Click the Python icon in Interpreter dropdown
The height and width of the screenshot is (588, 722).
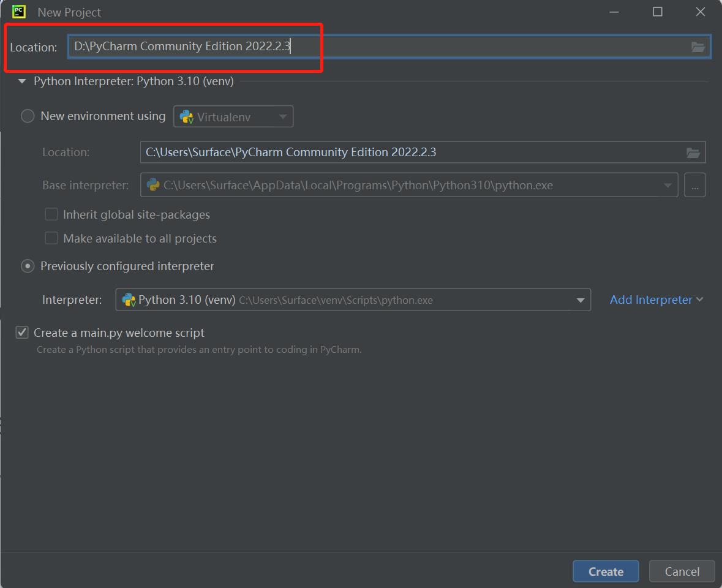(129, 300)
